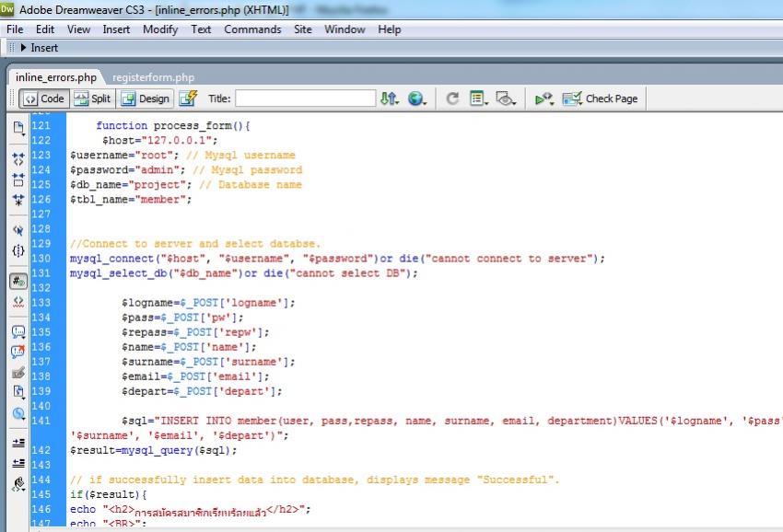Image resolution: width=783 pixels, height=532 pixels.
Task: Open the Edit menu
Action: click(x=45, y=29)
